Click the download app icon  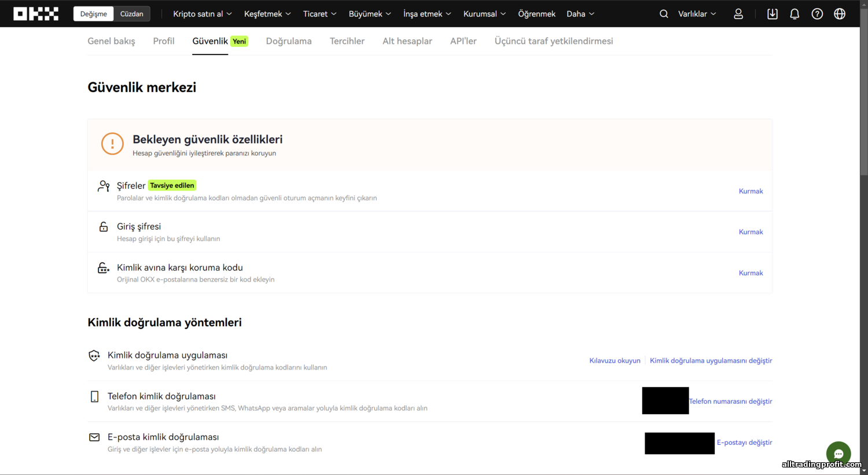click(x=773, y=14)
